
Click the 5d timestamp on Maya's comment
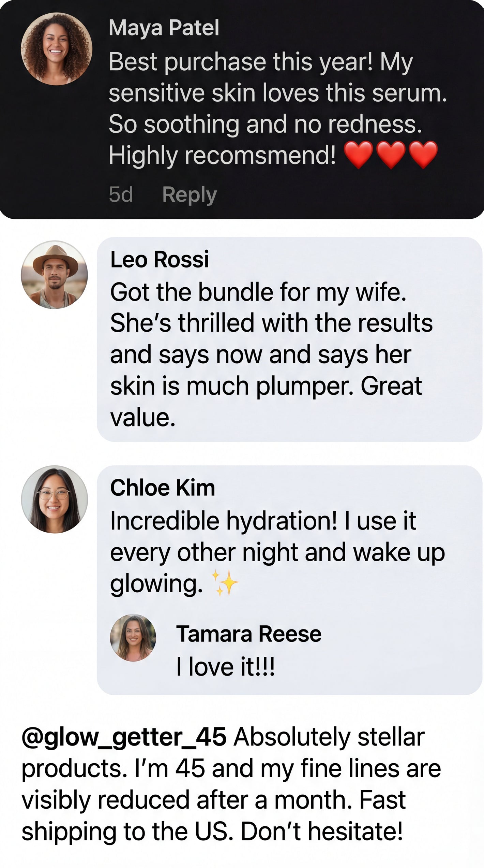point(121,195)
